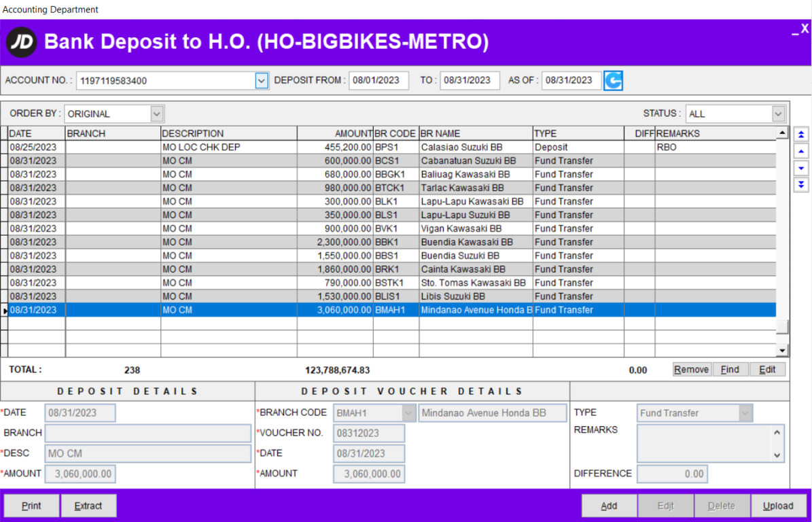Viewport: 812px width, 522px height.
Task: Click the REMARKS box scroll-down arrow
Action: point(777,455)
